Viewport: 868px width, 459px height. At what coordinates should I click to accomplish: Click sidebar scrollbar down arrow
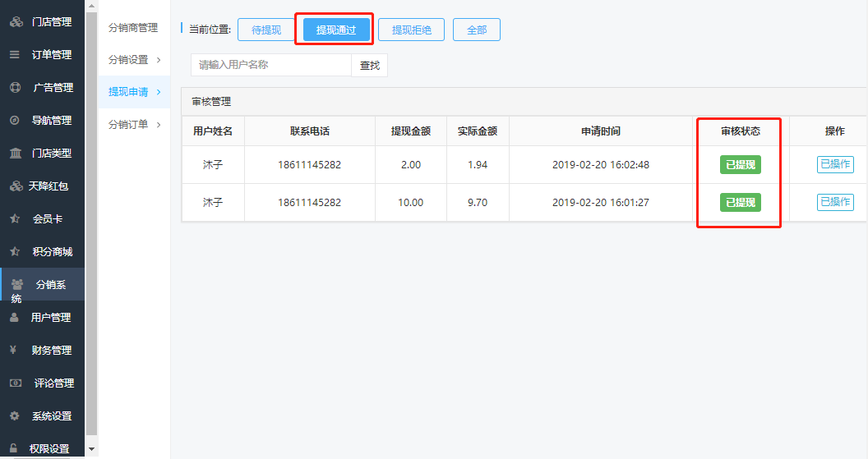point(92,450)
